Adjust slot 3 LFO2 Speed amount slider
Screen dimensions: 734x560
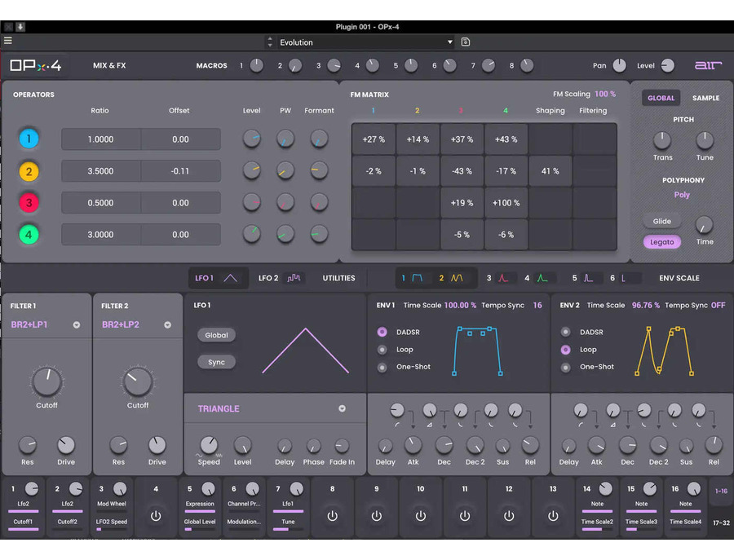coord(112,529)
